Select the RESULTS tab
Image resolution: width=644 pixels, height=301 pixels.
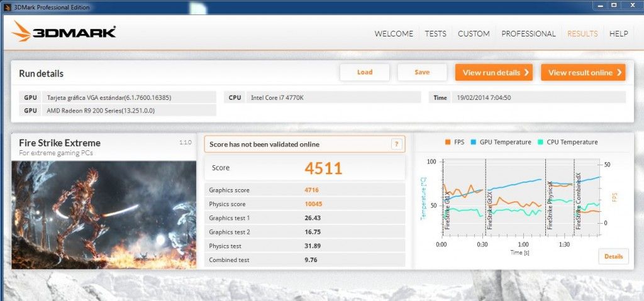(582, 34)
